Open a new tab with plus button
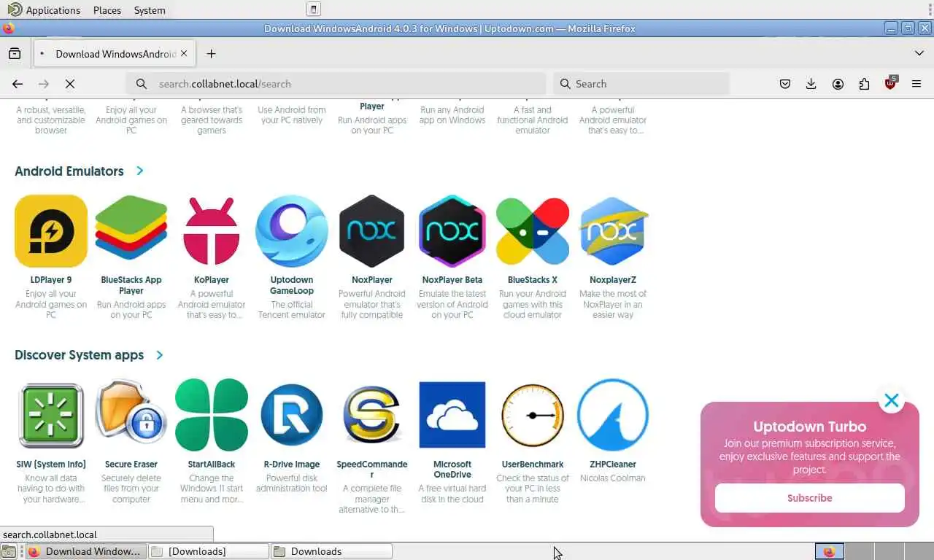 [211, 54]
